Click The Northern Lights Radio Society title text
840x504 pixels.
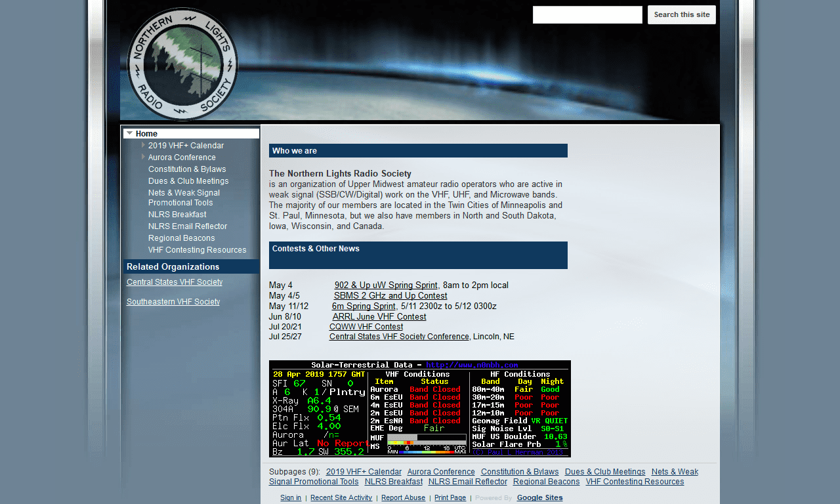[340, 174]
